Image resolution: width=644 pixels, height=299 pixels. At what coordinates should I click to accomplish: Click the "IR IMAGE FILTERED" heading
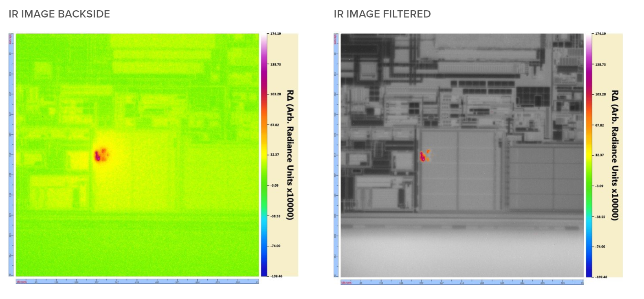382,14
